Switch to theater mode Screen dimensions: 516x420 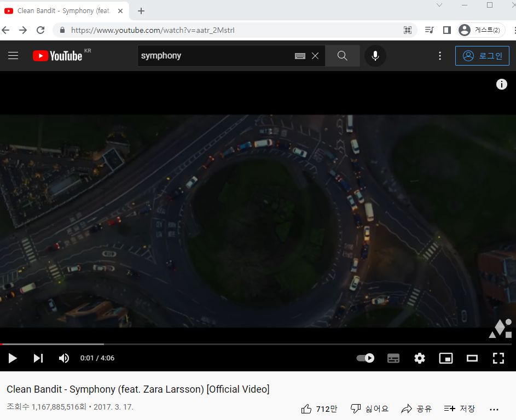tap(472, 358)
